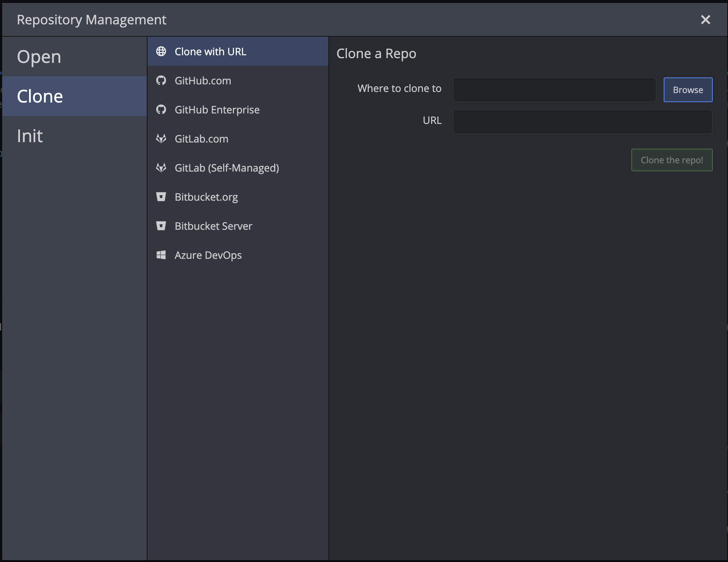Go to the Init tab

pyautogui.click(x=30, y=136)
